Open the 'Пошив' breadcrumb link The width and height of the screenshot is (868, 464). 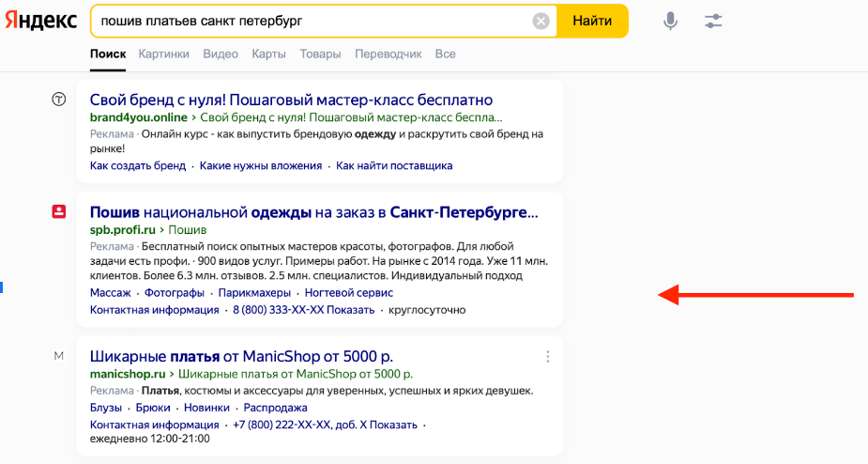[x=187, y=229]
